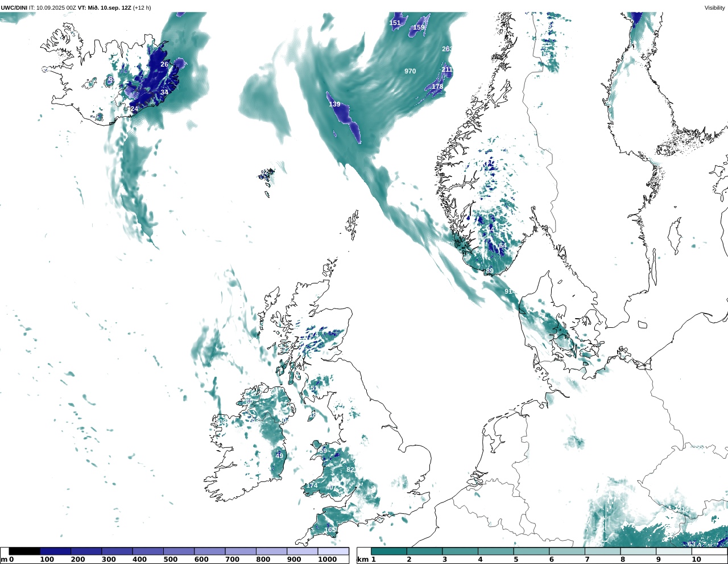Image resolution: width=728 pixels, height=564 pixels.
Task: Click the '(+12 h)' forecast offset text
Action: 142,7
